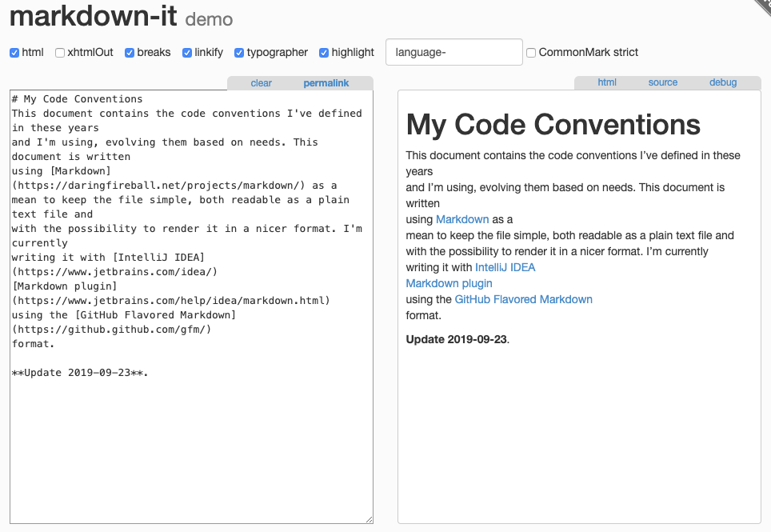Image resolution: width=771 pixels, height=532 pixels.
Task: Open the Markdown plugin link
Action: [x=449, y=283]
